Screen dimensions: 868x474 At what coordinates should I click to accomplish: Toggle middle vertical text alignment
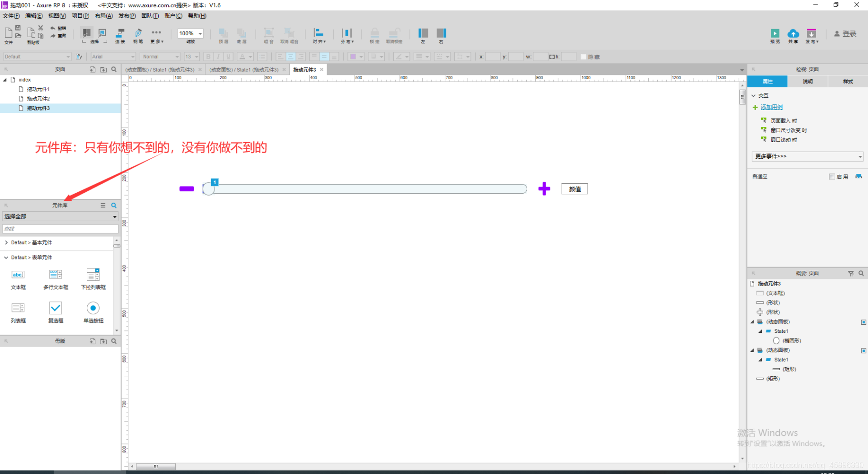[324, 57]
